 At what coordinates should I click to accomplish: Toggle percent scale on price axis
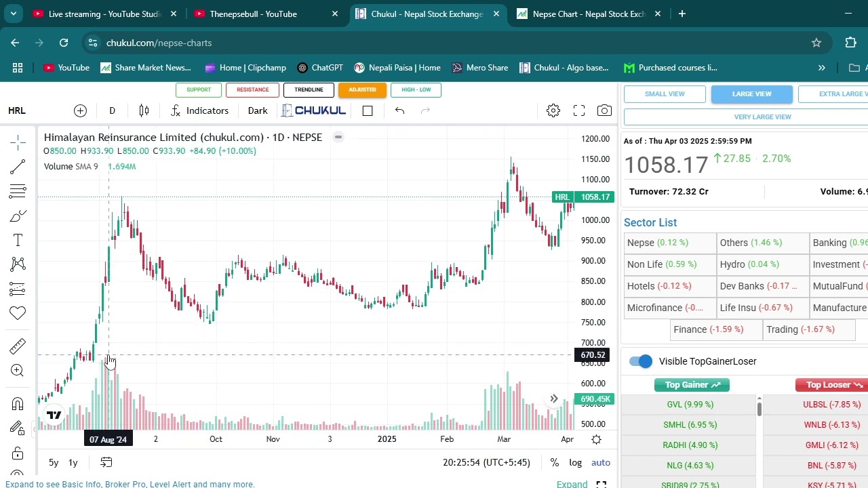tap(554, 462)
